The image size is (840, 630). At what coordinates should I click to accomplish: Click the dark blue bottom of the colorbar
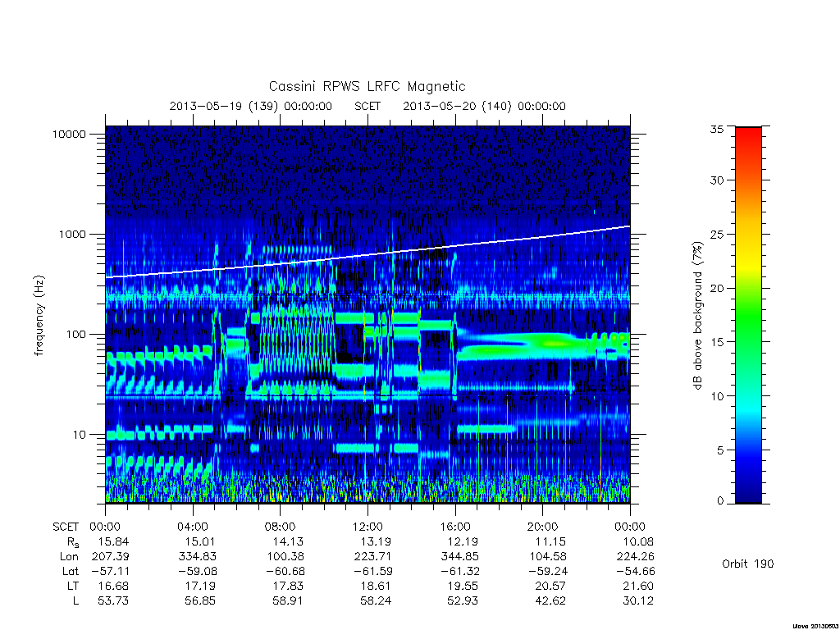(x=748, y=494)
